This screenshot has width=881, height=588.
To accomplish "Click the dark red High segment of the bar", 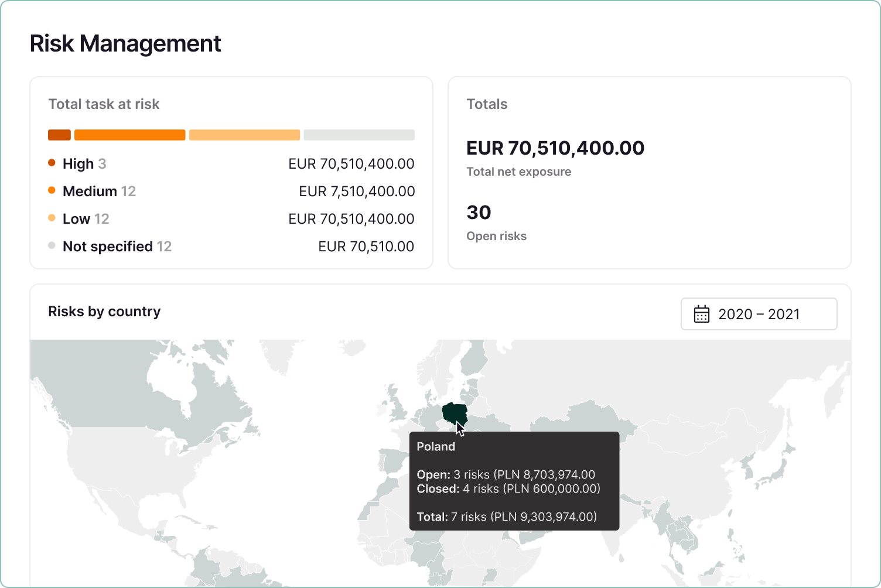I will [59, 135].
